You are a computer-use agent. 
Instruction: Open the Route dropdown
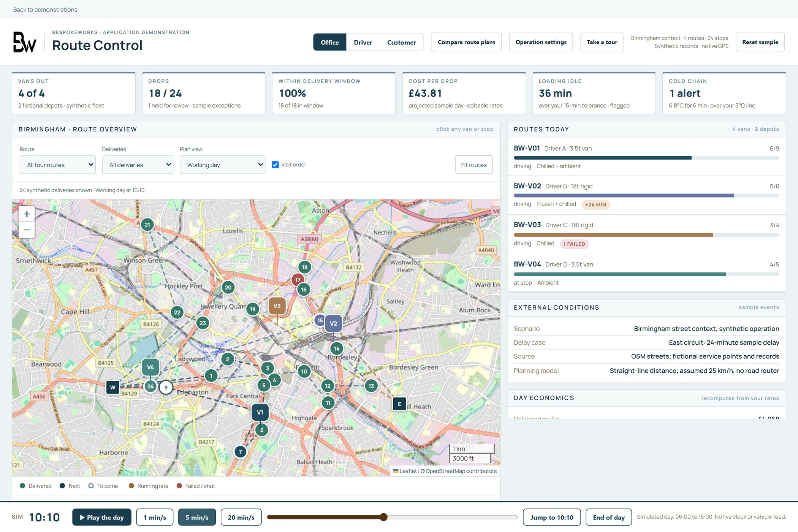(x=58, y=165)
